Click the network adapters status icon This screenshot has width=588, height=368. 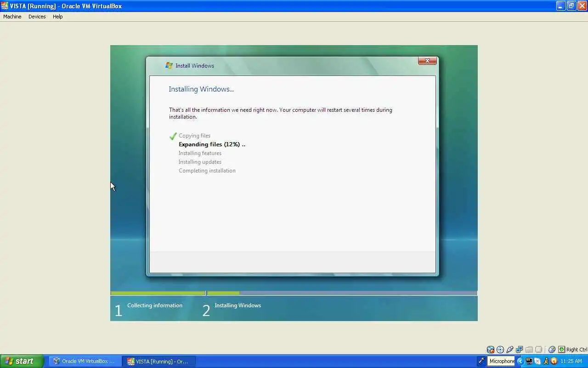tap(520, 350)
